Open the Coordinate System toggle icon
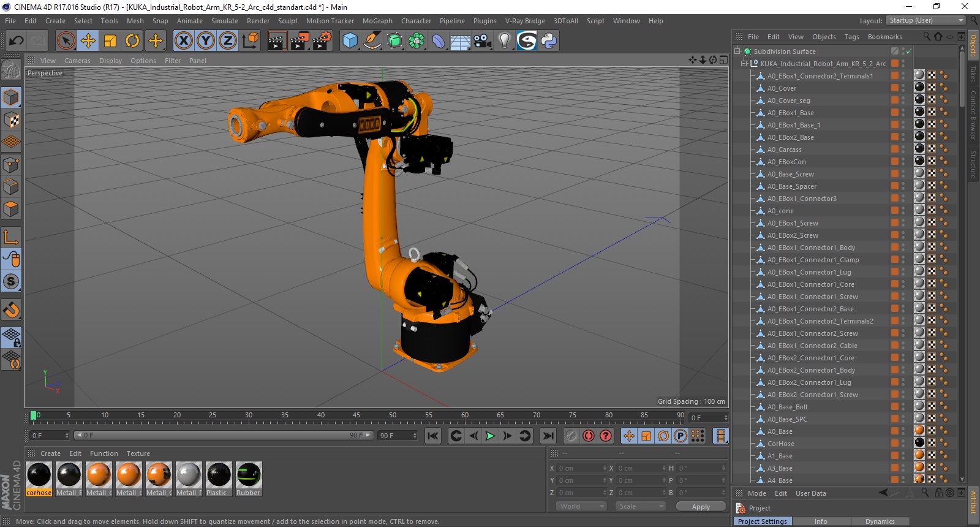Image resolution: width=980 pixels, height=527 pixels. pyautogui.click(x=250, y=41)
